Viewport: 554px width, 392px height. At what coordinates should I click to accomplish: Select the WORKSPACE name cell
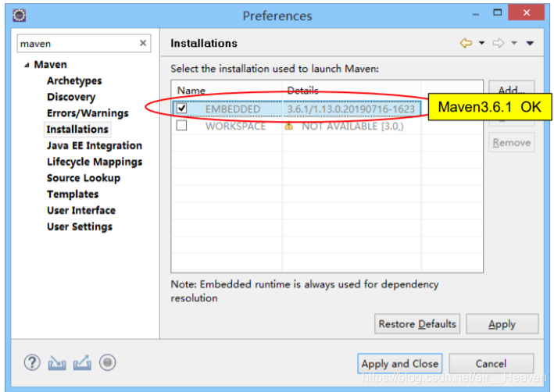pyautogui.click(x=235, y=126)
